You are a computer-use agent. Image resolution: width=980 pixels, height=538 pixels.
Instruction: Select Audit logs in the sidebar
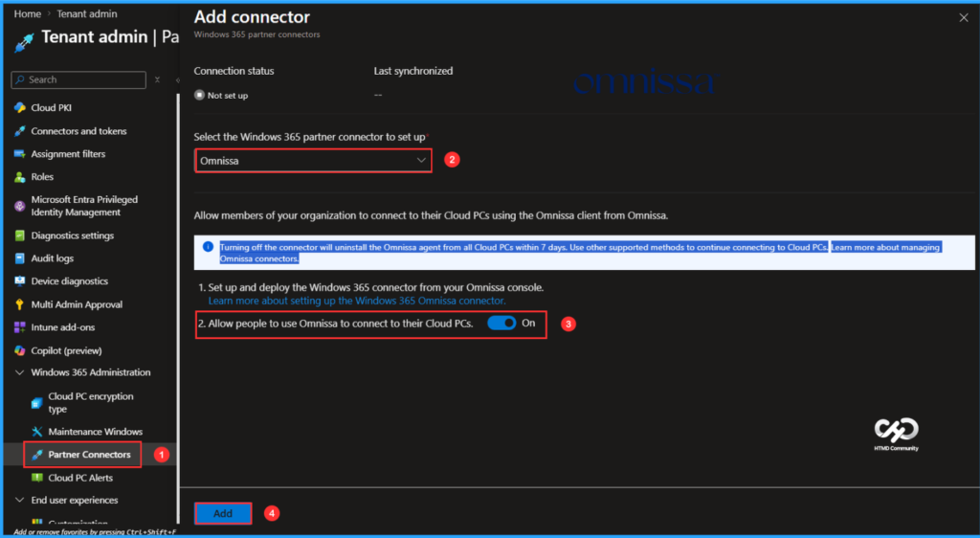(53, 258)
